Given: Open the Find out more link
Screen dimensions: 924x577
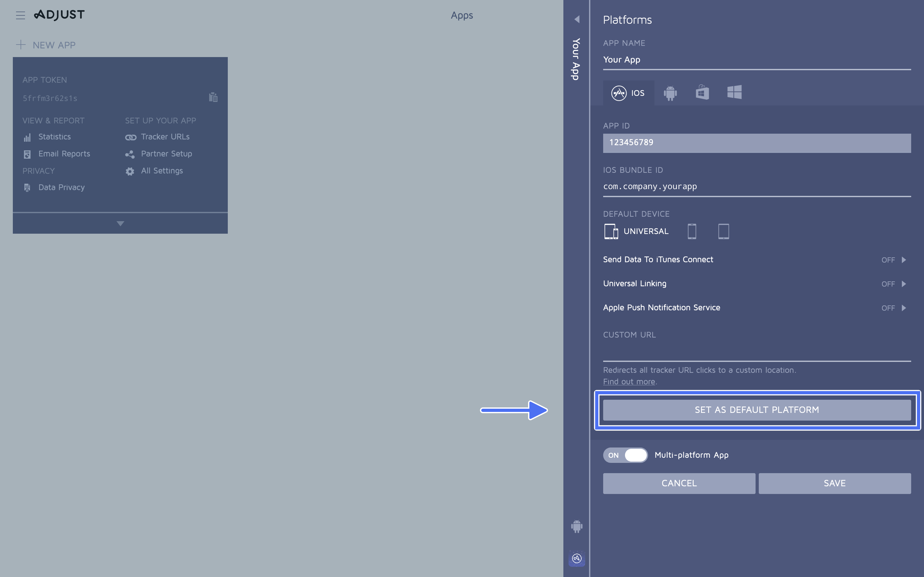Looking at the screenshot, I should click(x=628, y=381).
